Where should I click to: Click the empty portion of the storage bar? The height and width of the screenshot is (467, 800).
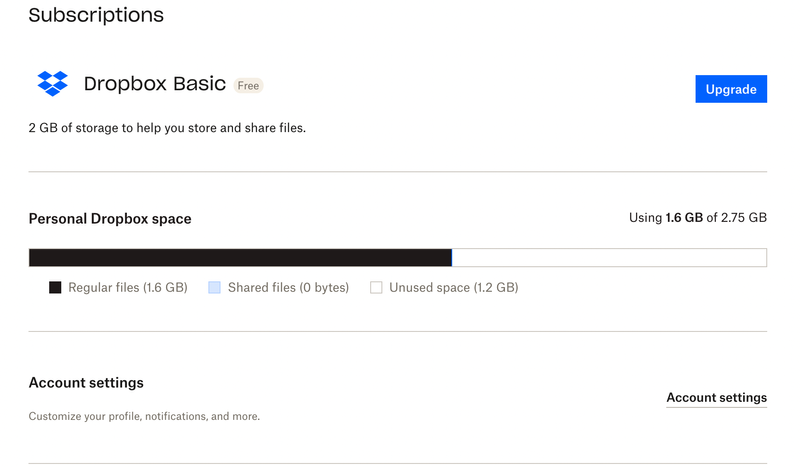coord(608,258)
